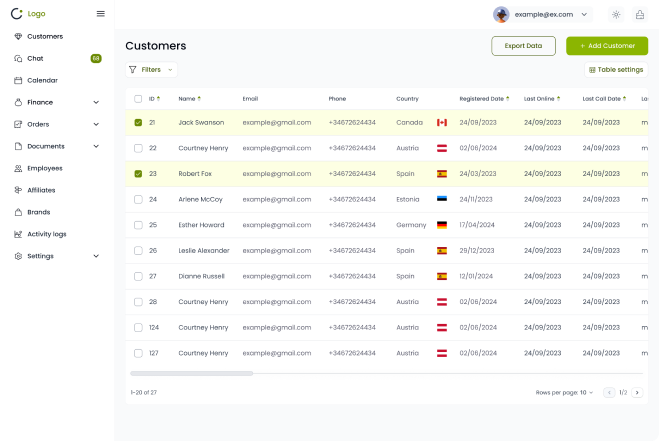
Task: Open the Affiliates section
Action: tap(41, 190)
